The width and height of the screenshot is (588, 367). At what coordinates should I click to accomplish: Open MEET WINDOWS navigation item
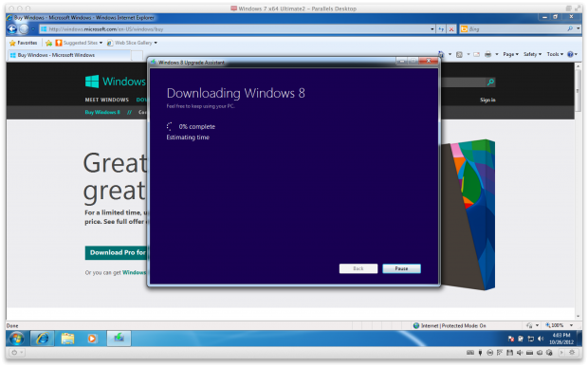(106, 100)
